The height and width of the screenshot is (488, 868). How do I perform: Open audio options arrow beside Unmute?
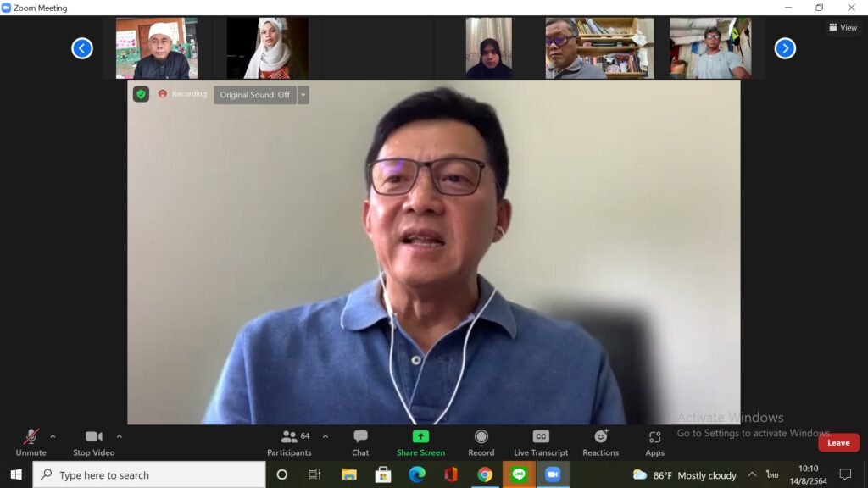53,436
